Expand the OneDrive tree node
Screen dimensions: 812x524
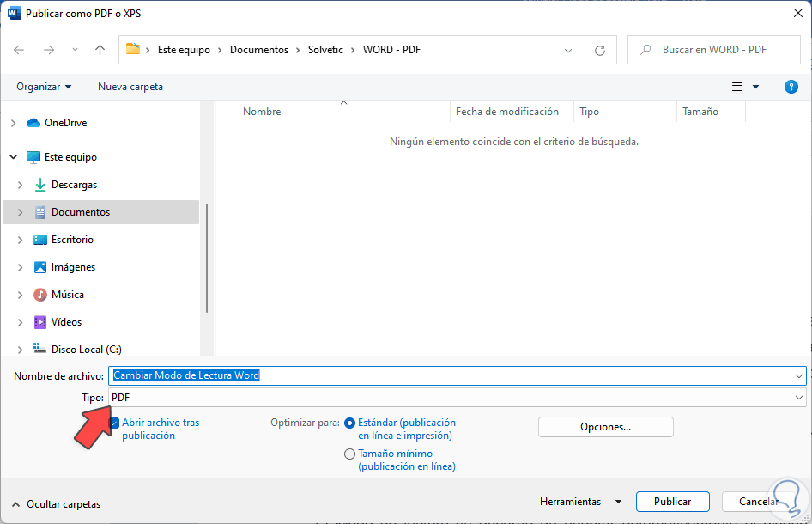tap(13, 123)
